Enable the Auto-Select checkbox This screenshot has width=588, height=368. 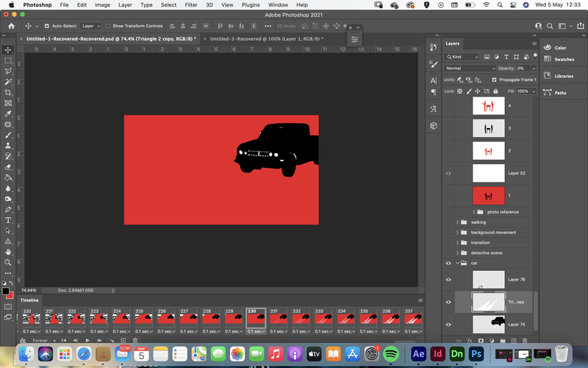coord(47,26)
